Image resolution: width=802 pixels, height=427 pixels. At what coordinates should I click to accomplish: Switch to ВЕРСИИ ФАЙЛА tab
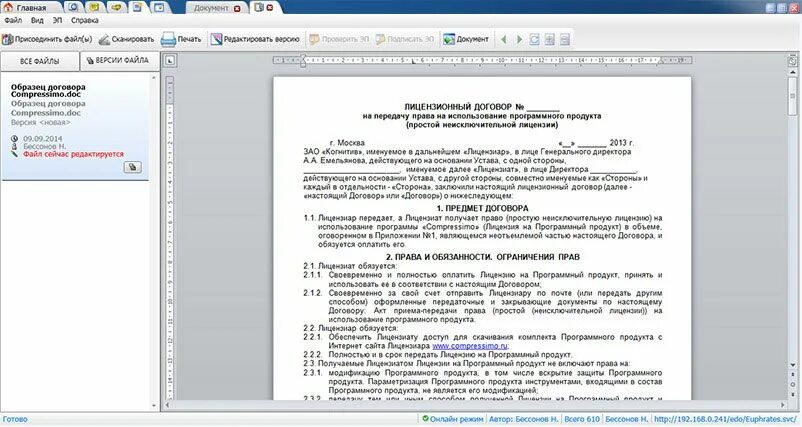[x=119, y=60]
